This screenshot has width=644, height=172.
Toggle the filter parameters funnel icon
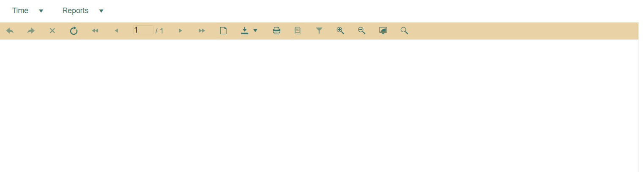tap(319, 31)
